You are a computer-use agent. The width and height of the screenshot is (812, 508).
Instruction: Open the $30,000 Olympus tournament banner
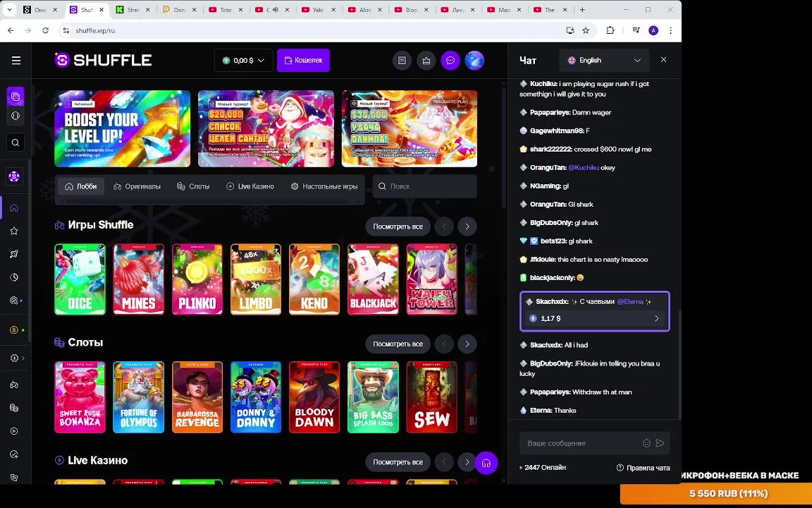[409, 128]
